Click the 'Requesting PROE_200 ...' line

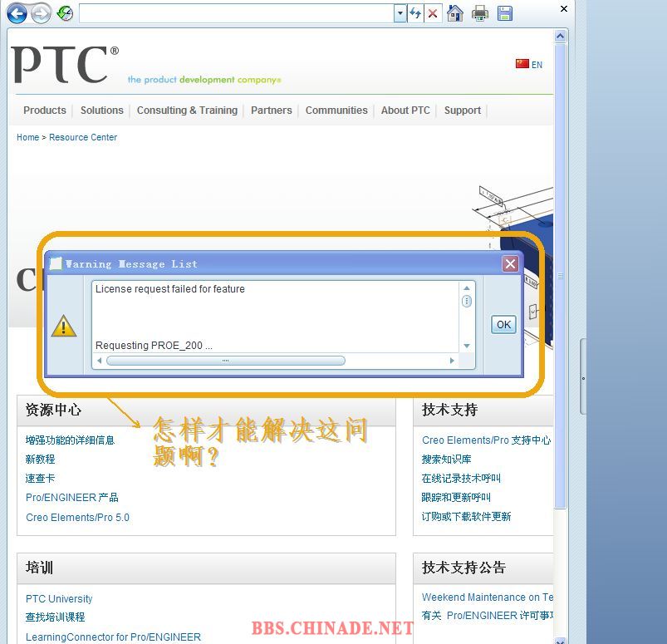pyautogui.click(x=154, y=346)
